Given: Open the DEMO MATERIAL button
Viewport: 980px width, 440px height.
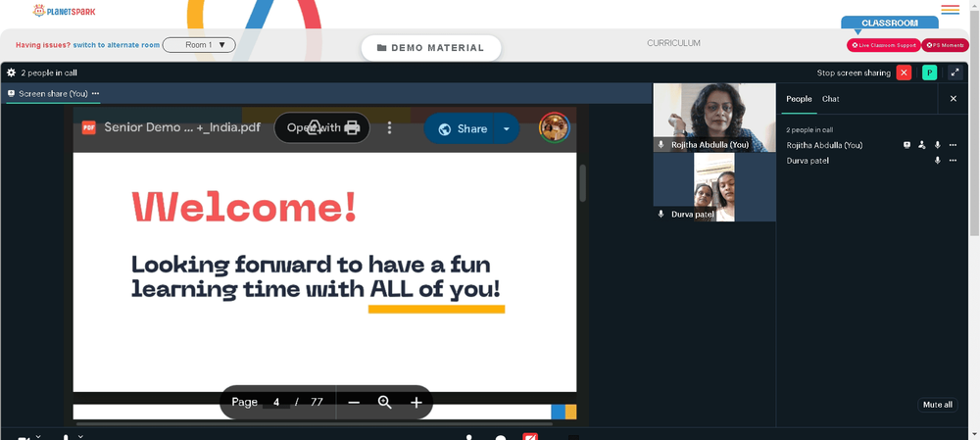Looking at the screenshot, I should 431,48.
